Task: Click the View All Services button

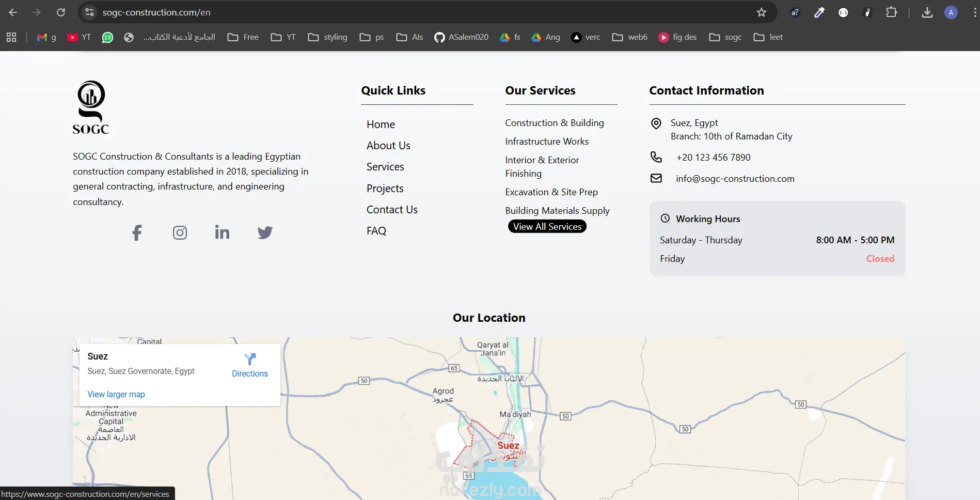Action: point(547,227)
